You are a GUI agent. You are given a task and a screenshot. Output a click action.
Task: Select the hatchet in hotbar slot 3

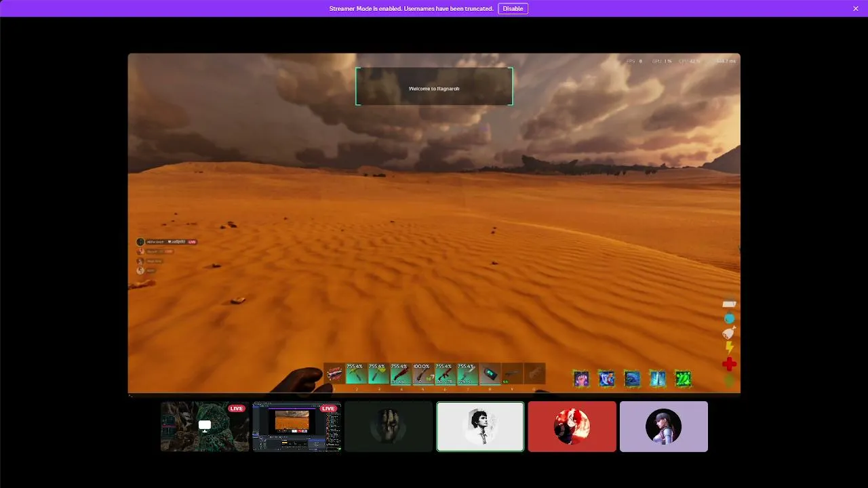378,374
